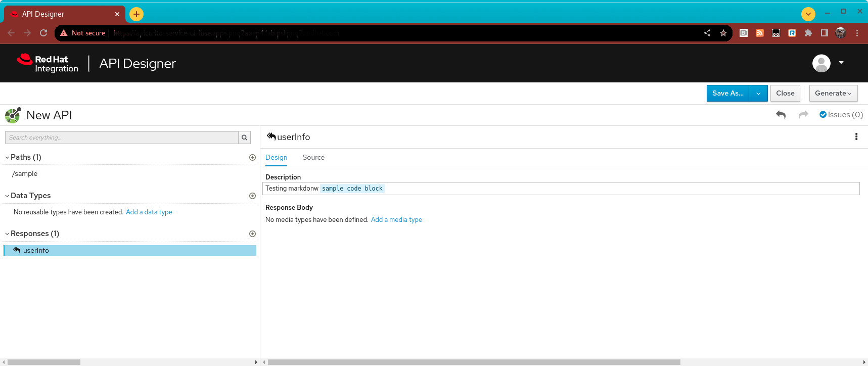Click the Response Body heading
The width and height of the screenshot is (868, 366).
[x=289, y=207]
